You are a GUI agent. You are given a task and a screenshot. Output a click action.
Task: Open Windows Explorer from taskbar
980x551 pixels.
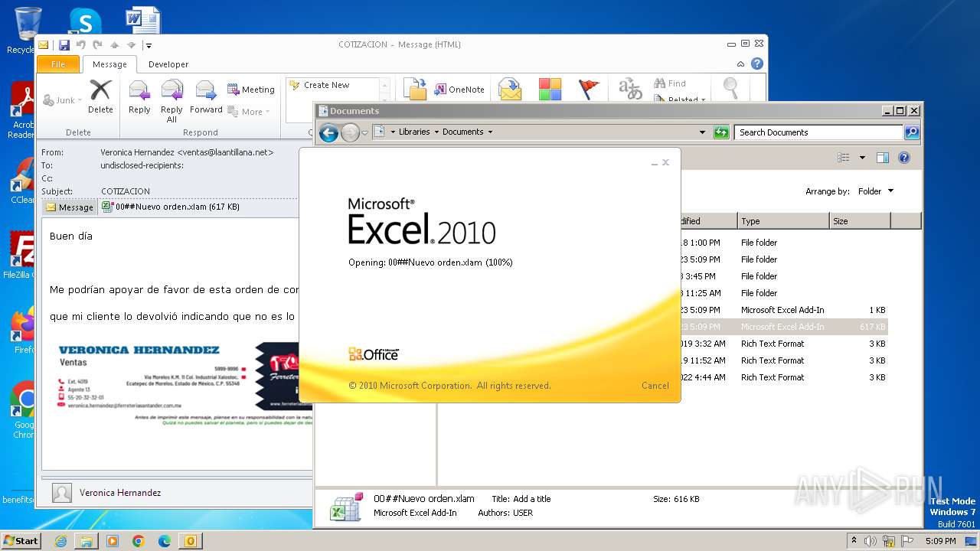tap(87, 541)
